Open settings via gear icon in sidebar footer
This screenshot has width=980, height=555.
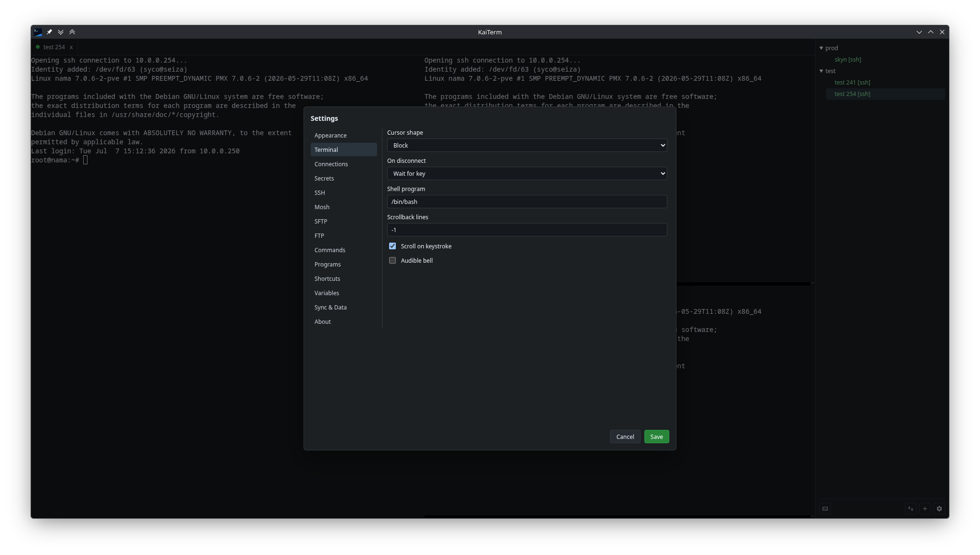pyautogui.click(x=939, y=509)
